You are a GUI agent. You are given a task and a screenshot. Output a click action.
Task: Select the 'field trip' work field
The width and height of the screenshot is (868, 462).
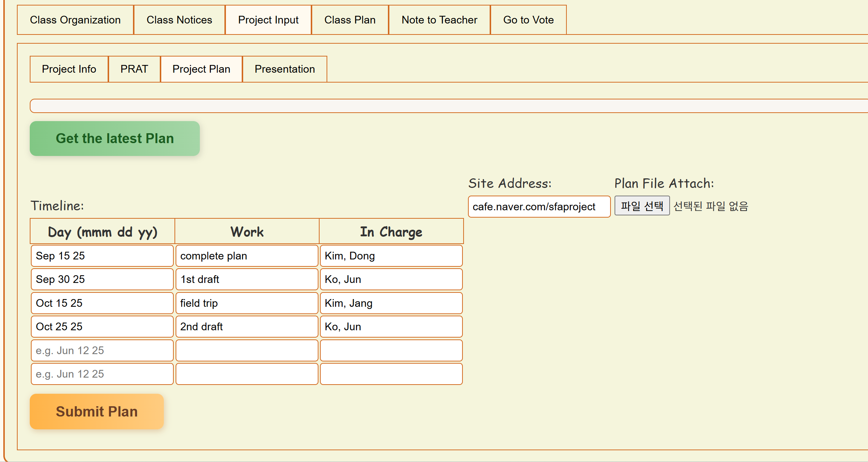coord(246,303)
